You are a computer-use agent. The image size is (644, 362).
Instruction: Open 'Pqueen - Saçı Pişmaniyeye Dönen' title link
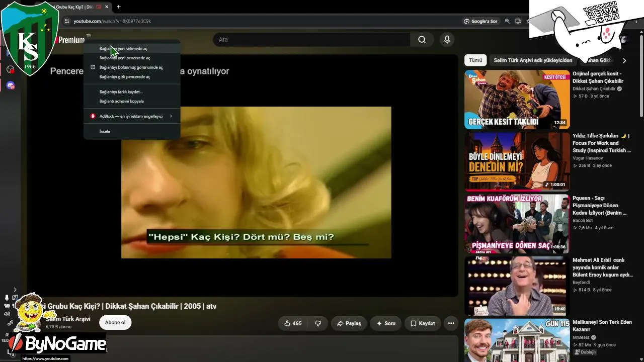[x=600, y=206]
